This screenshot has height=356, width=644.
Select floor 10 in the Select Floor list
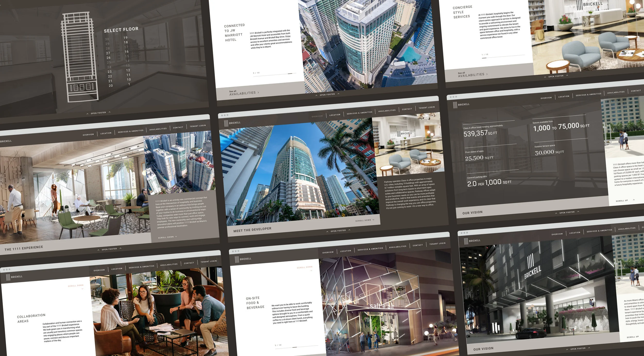click(x=129, y=79)
